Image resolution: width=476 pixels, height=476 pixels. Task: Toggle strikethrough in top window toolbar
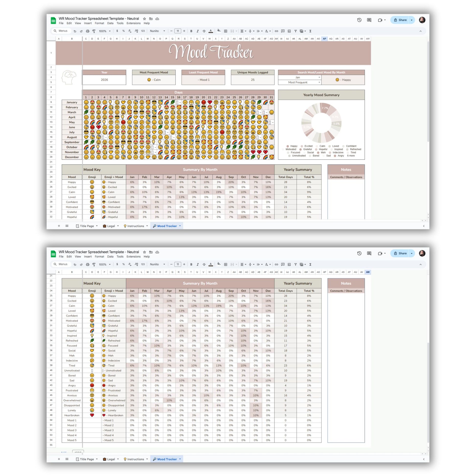point(204,31)
